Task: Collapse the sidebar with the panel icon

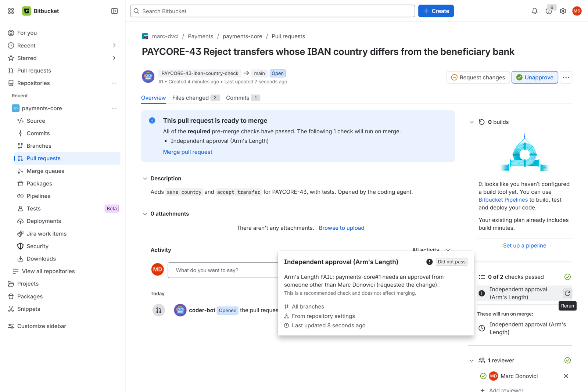Action: (114, 11)
